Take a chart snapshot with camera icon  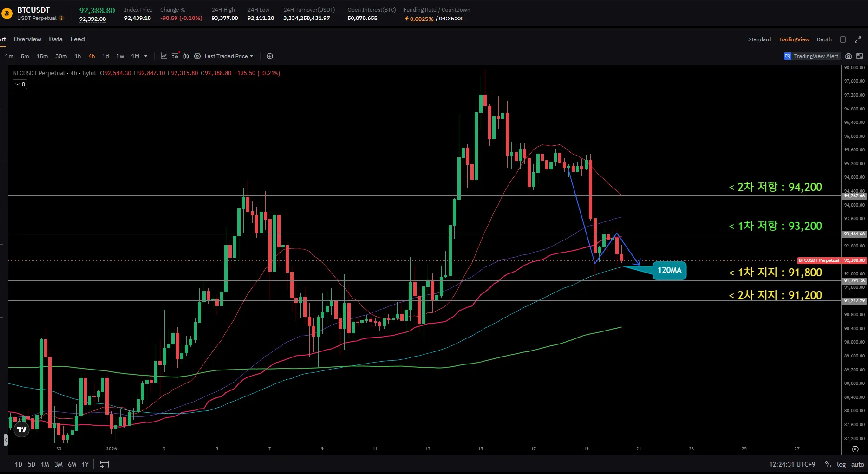[848, 56]
